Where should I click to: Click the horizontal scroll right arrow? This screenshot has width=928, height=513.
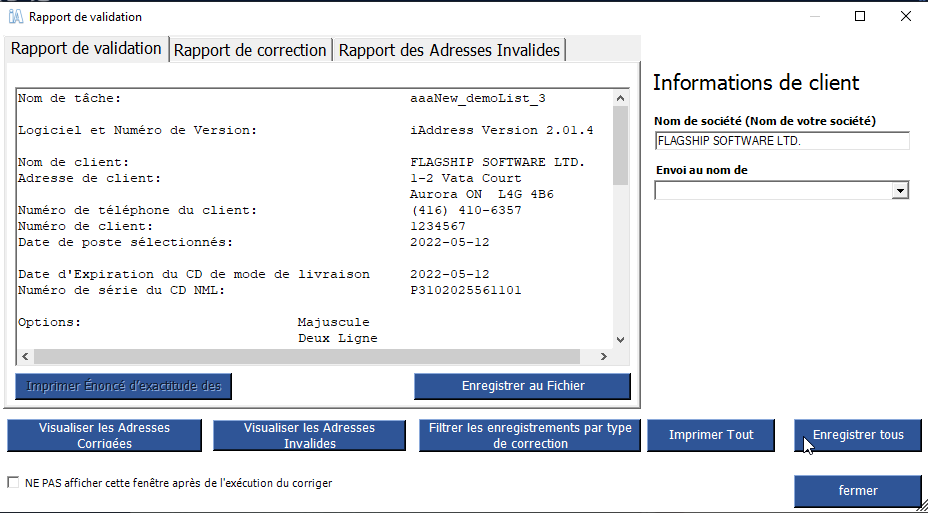[604, 356]
